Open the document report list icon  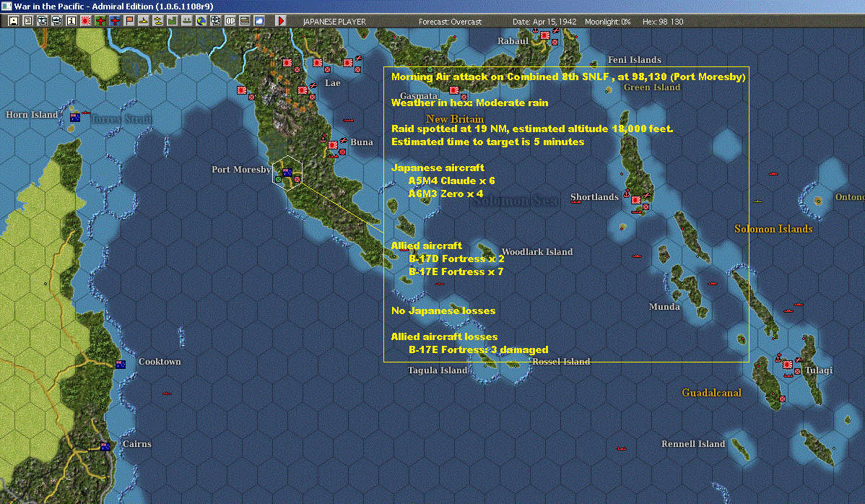tap(28, 21)
